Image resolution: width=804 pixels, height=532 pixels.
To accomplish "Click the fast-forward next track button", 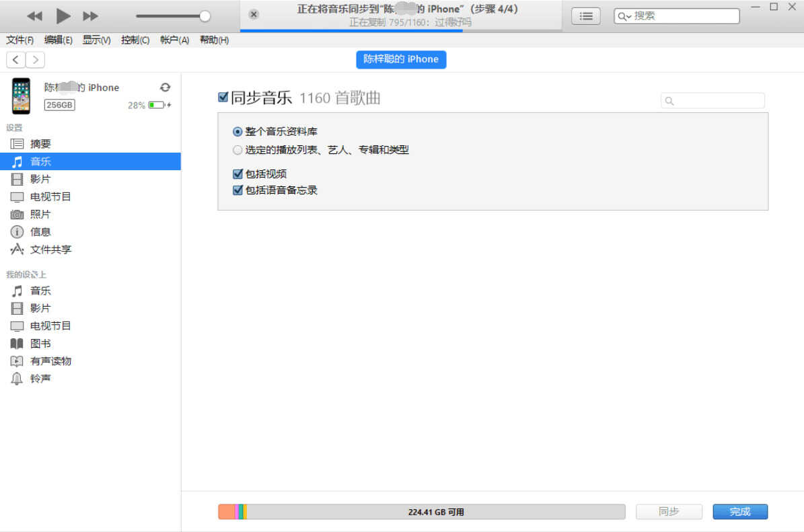I will click(91, 16).
